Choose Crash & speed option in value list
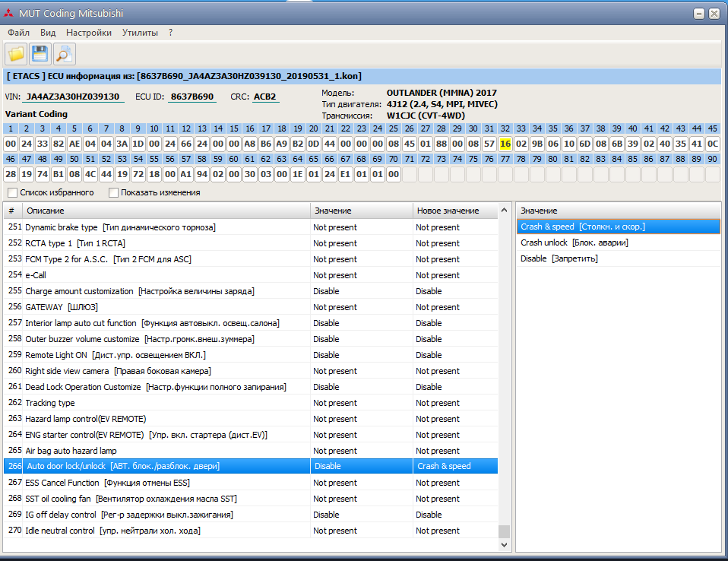Screen dimensions: 728x561 619,227
